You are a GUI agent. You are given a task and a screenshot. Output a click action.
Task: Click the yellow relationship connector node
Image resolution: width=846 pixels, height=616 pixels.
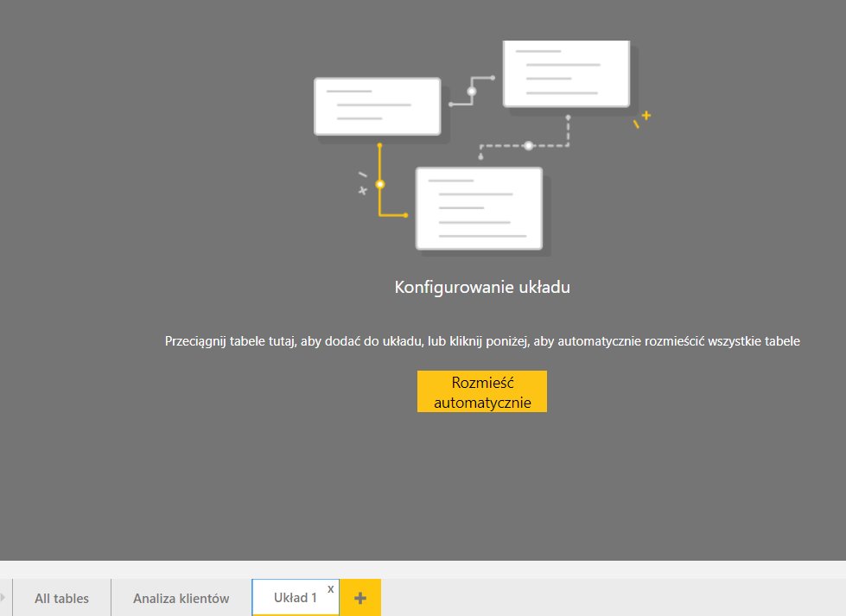[x=379, y=184]
